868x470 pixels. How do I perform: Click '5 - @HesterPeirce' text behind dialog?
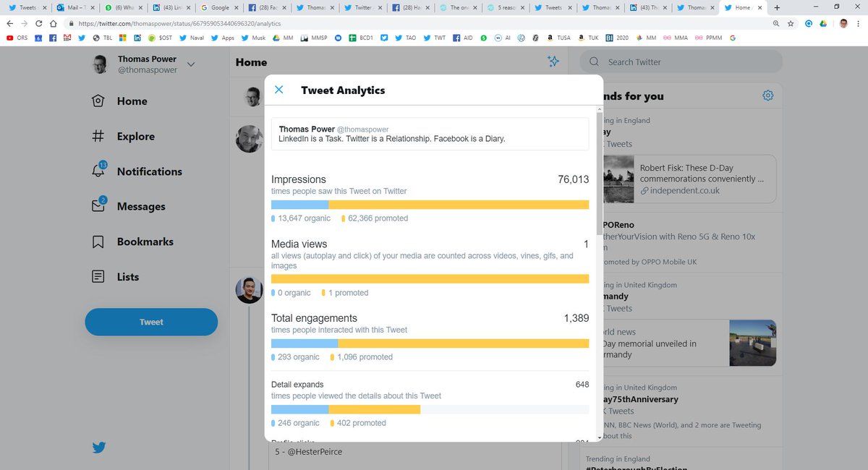click(x=308, y=451)
